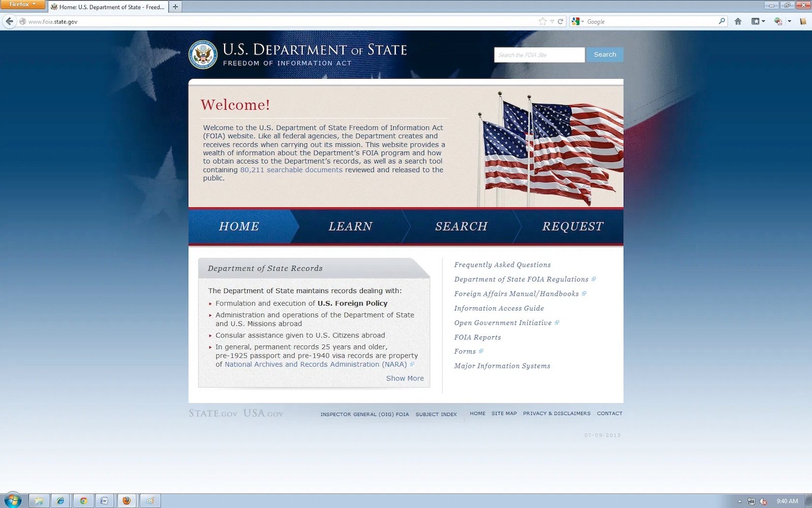The width and height of the screenshot is (812, 508).
Task: Select the REQUEST navigation tab
Action: [x=572, y=227]
